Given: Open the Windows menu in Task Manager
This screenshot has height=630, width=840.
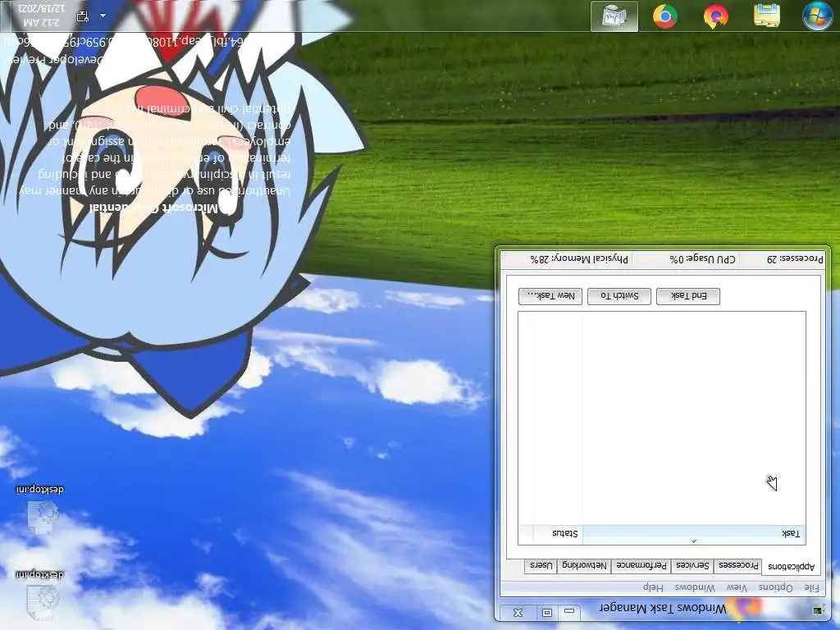Looking at the screenshot, I should click(x=694, y=587).
